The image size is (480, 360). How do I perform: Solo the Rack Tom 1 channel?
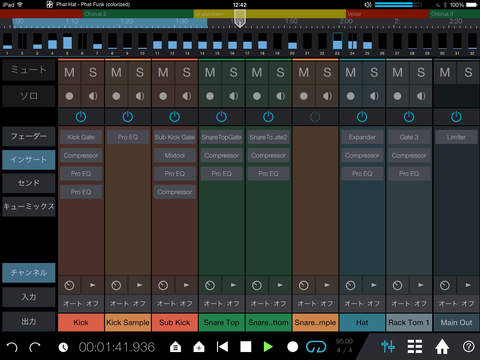click(x=421, y=72)
